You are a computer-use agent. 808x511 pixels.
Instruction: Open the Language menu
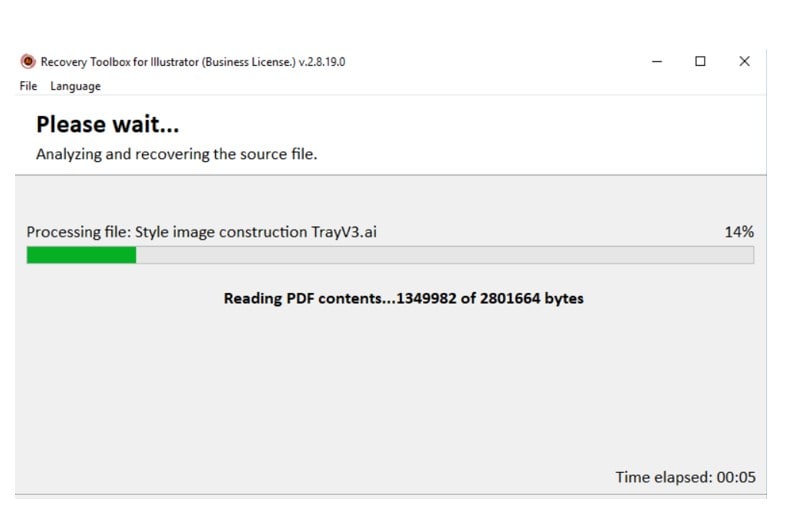pos(75,86)
